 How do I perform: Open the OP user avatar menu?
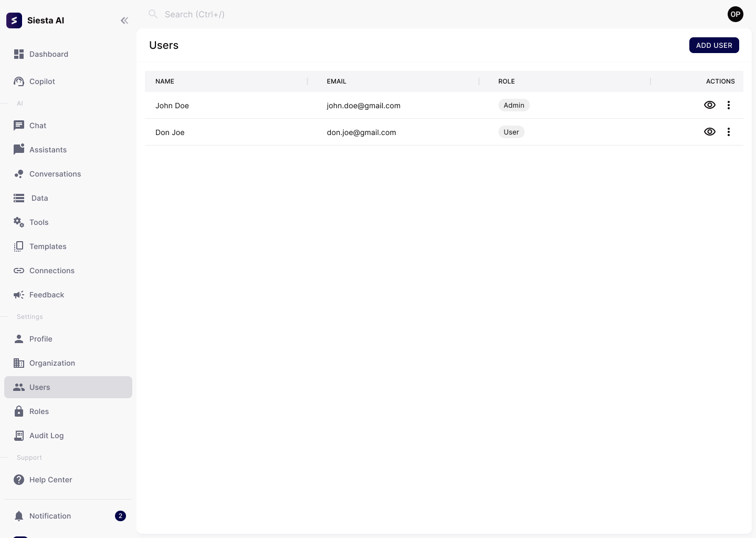(736, 14)
